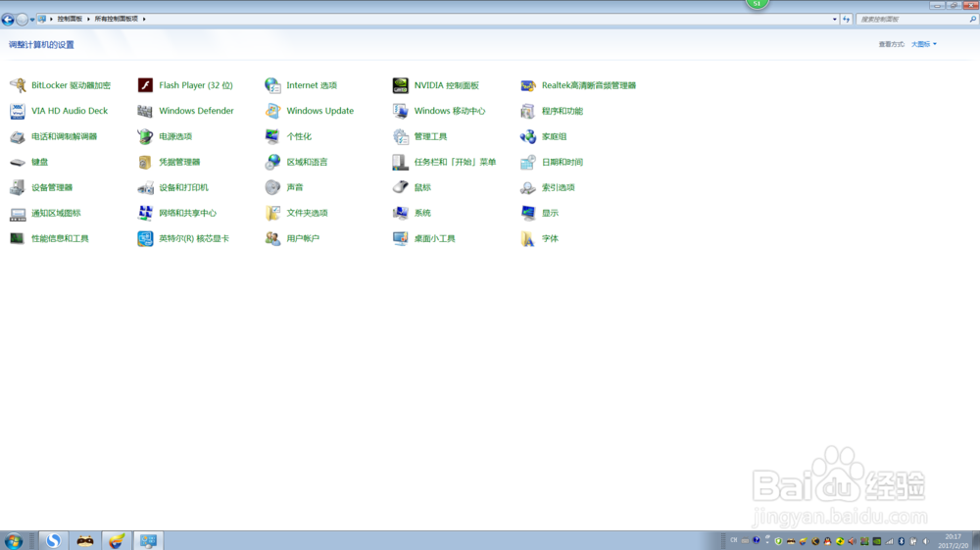Go back with the Back arrow button

click(8, 20)
